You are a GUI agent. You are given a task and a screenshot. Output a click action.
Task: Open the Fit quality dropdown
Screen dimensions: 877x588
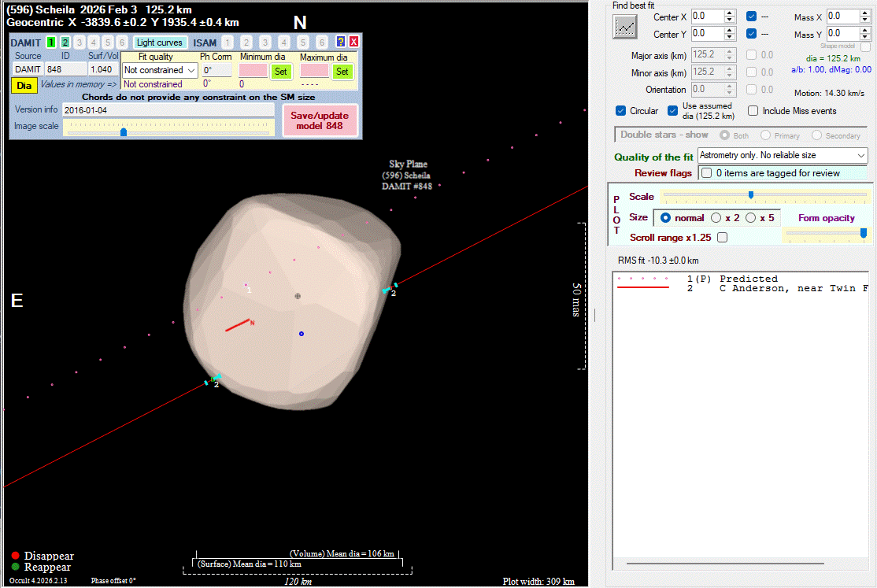tap(160, 71)
